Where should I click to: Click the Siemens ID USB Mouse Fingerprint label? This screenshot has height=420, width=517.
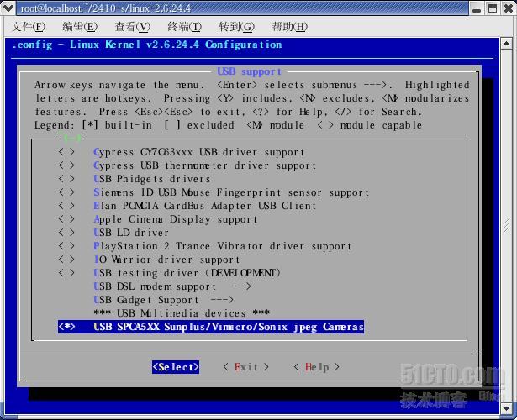point(231,192)
